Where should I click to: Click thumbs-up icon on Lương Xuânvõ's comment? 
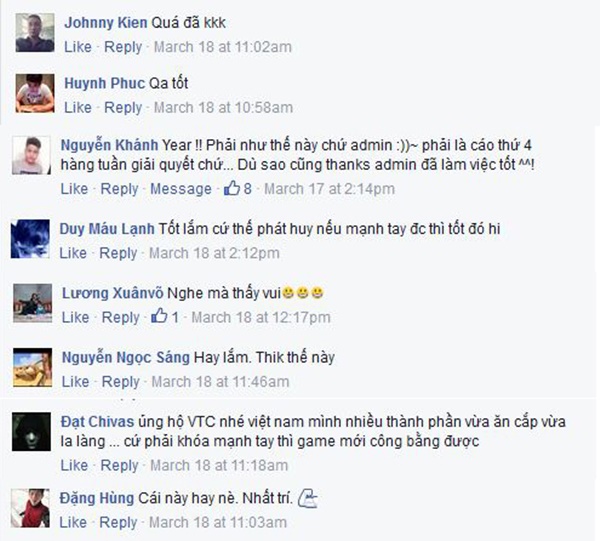coord(159,316)
